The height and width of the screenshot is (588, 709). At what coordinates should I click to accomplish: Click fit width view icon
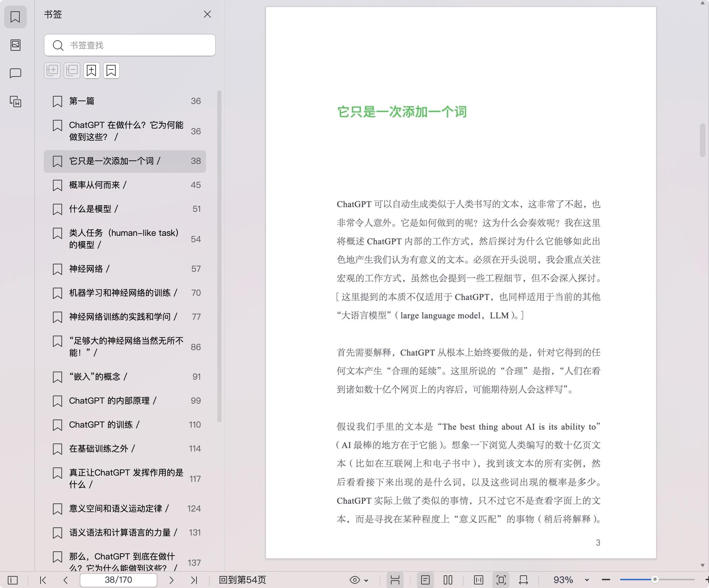(523, 580)
